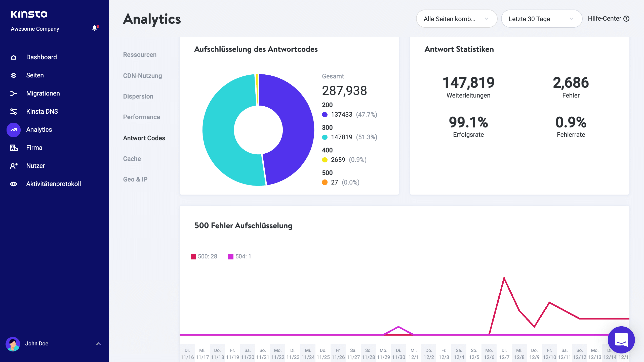
Task: Open the chat support bubble
Action: 621,340
